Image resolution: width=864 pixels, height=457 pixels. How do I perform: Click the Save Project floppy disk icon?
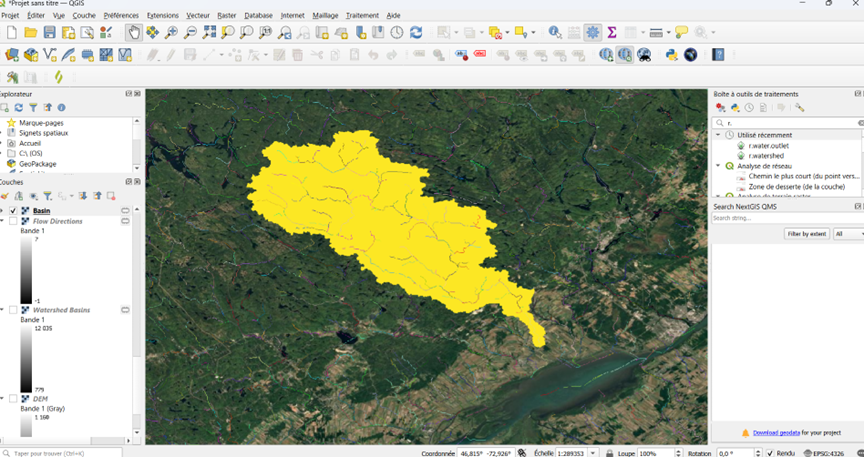pos(49,33)
